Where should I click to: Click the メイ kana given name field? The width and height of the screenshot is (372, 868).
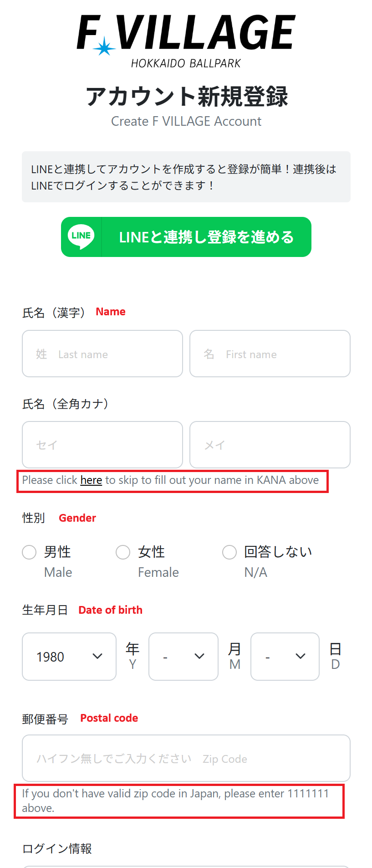coord(270,445)
